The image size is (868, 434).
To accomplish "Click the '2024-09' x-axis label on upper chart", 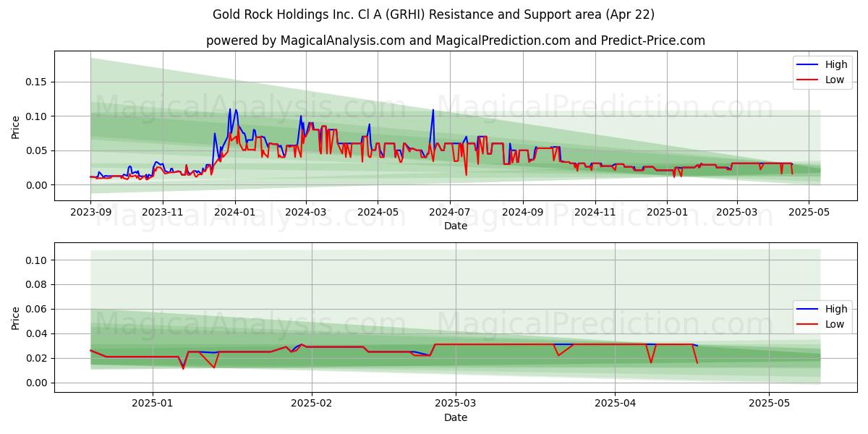I will click(x=523, y=213).
